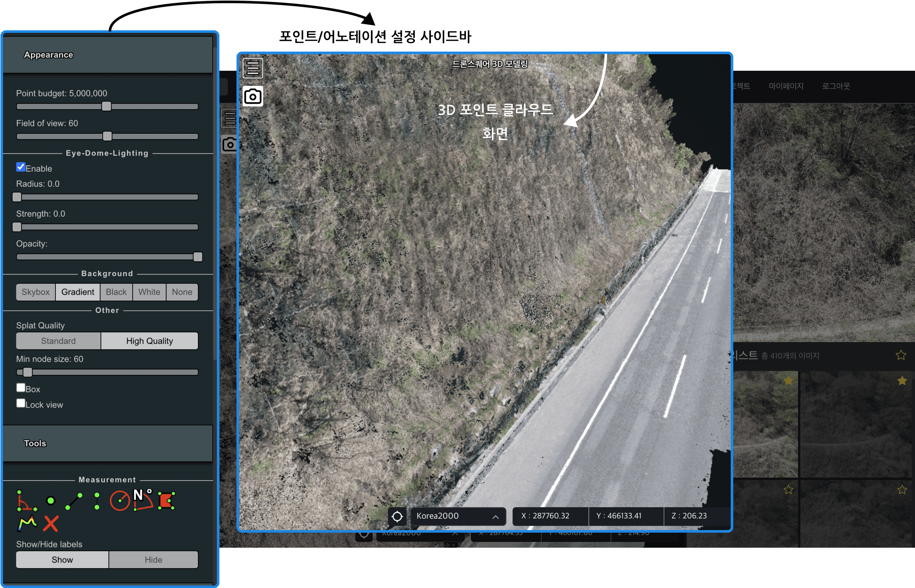
Task: Click the Point budget: 5,000,000 label
Action: click(61, 93)
